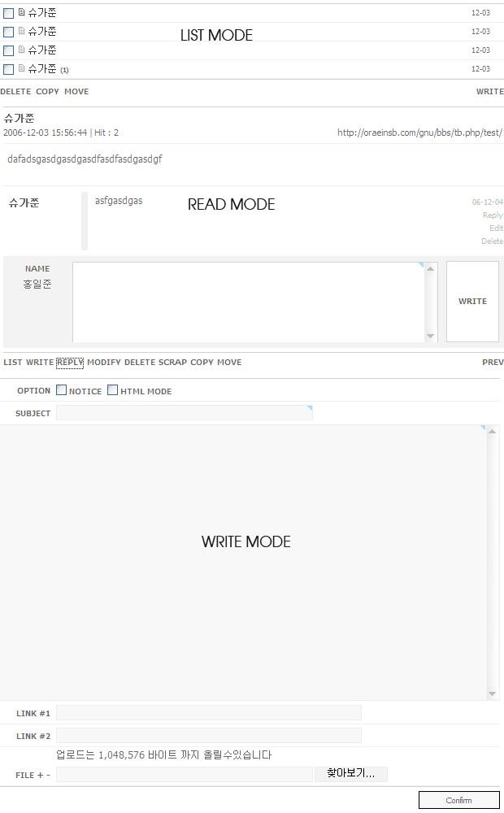
Task: Go to PREV post
Action: (493, 363)
